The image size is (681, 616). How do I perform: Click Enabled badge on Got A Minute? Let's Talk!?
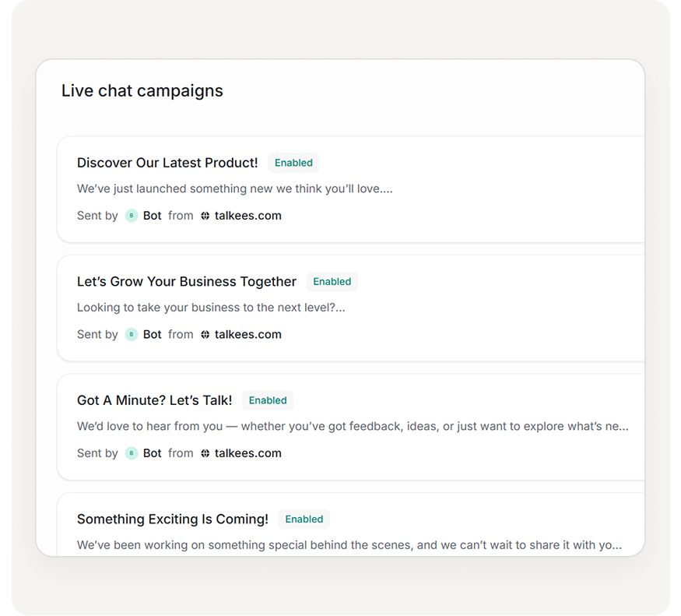point(268,400)
